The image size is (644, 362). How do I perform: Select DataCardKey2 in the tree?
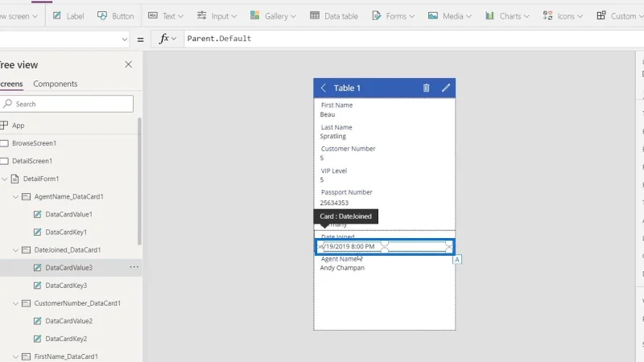66,339
